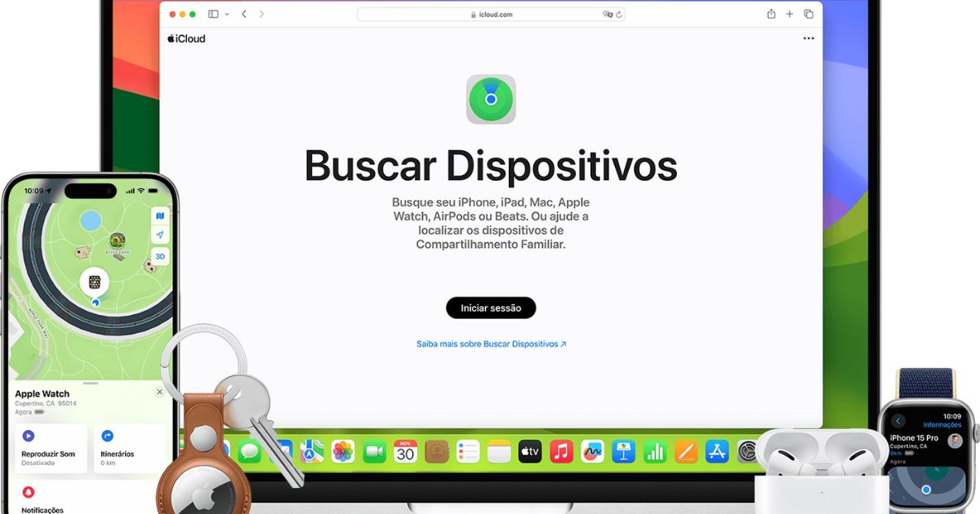Go back in Safari history
980x514 pixels.
[x=243, y=14]
